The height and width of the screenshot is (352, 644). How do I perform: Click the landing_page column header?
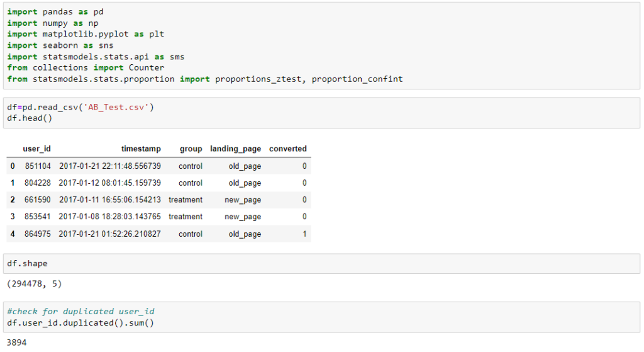[235, 149]
